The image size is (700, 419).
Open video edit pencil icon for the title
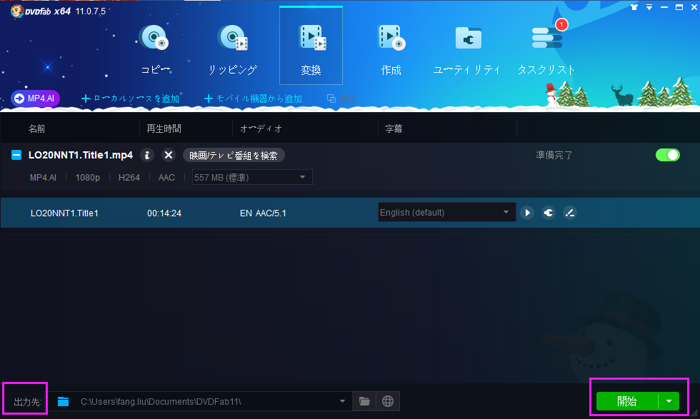(570, 213)
